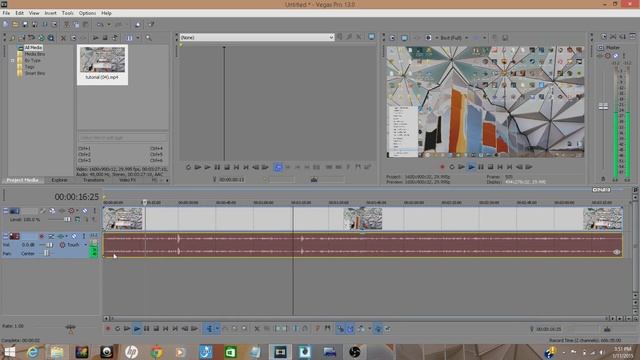Select the Normal Edit Tool in timeline toolbar
This screenshot has height=360, width=640.
(x=209, y=329)
